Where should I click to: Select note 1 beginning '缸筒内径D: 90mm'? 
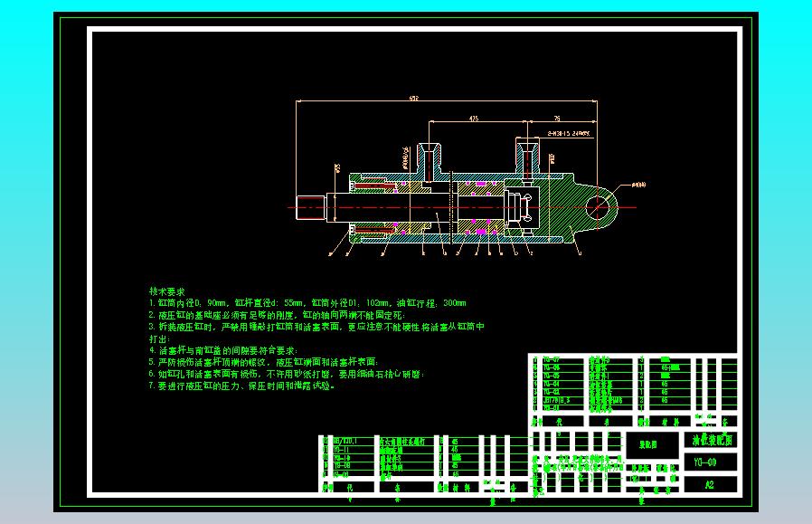(x=307, y=303)
